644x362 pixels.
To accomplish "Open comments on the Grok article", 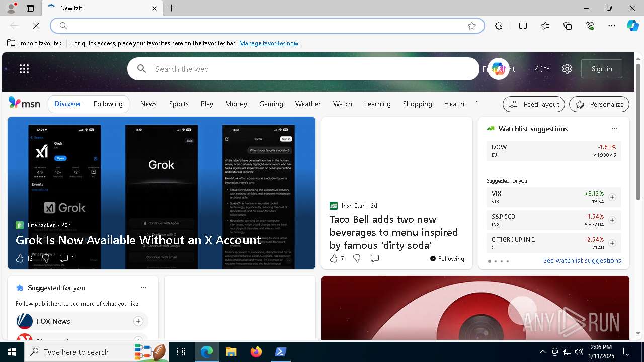I will pos(64,258).
